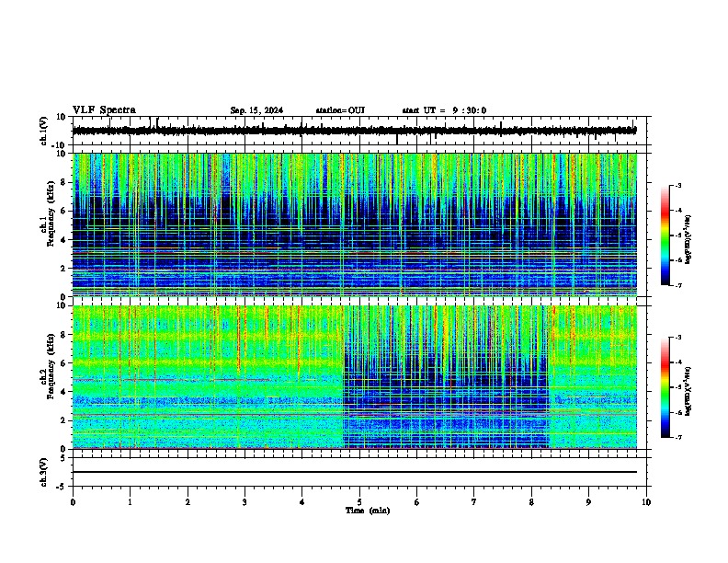Click the ch.1 voltage waveform trace
This screenshot has width=728, height=563.
coord(354,131)
